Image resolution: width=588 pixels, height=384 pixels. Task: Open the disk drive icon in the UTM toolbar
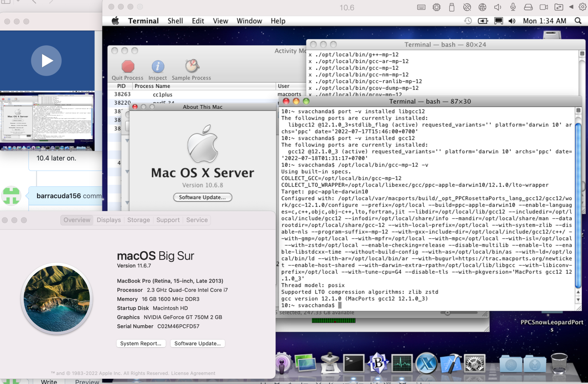[528, 7]
